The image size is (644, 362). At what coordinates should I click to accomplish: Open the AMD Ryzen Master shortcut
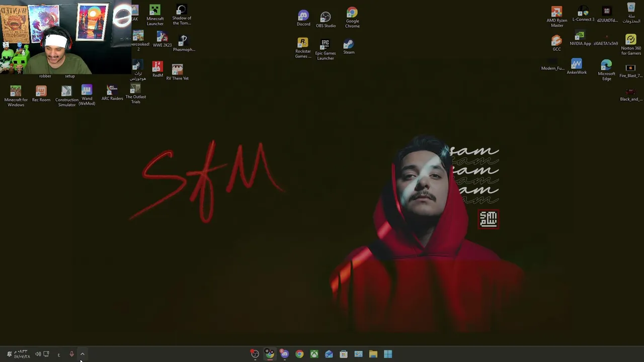(556, 17)
